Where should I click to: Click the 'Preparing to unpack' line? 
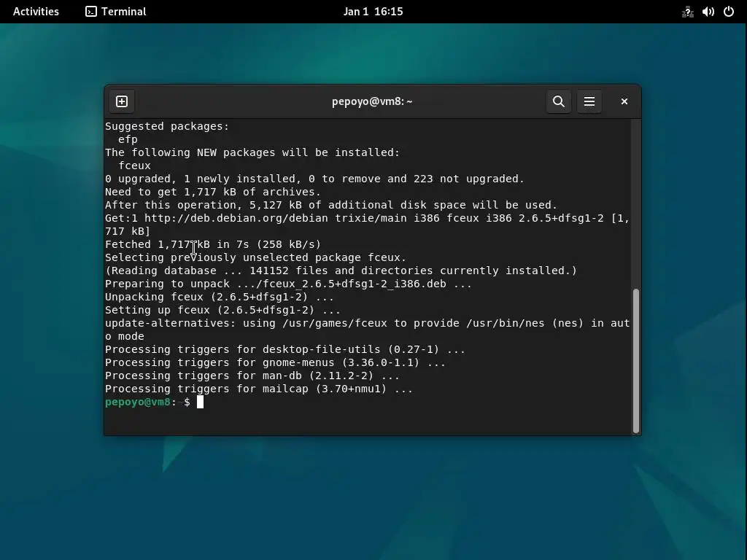click(288, 284)
